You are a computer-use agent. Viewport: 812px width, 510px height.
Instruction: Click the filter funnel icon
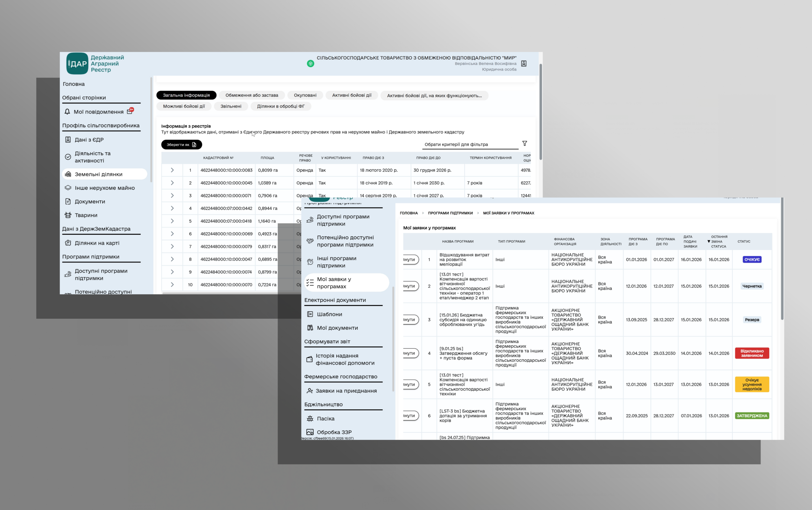pyautogui.click(x=525, y=144)
